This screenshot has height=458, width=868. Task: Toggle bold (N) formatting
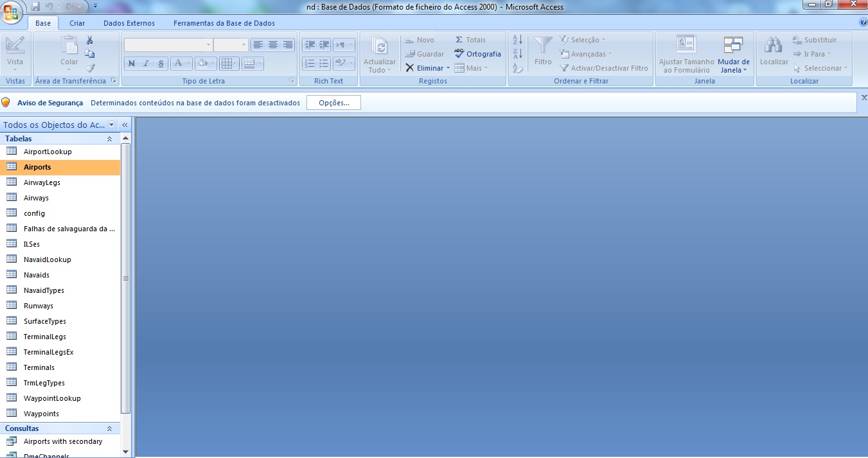point(132,63)
